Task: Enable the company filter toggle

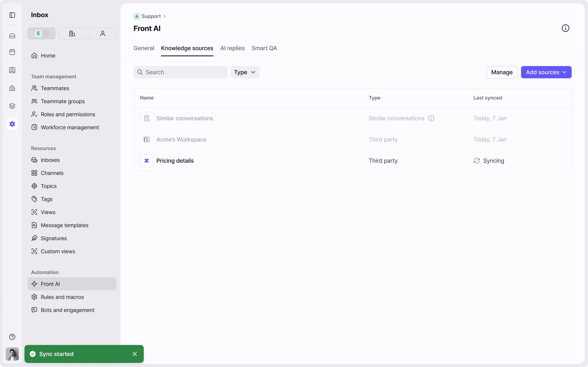Action: [72, 33]
